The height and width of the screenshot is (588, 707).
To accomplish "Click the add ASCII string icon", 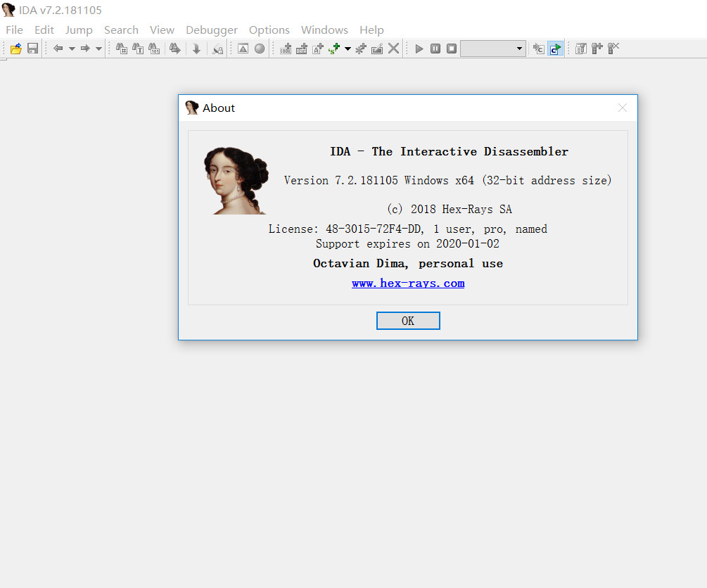I will pos(318,49).
